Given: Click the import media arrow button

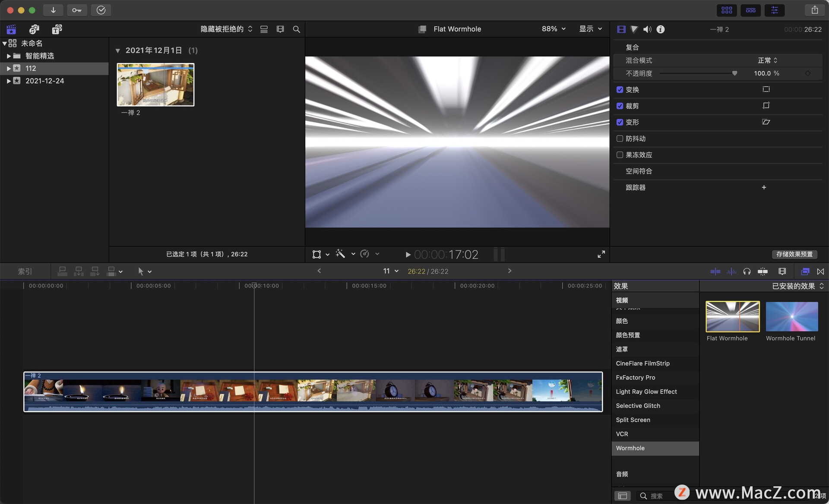Looking at the screenshot, I should (x=53, y=10).
